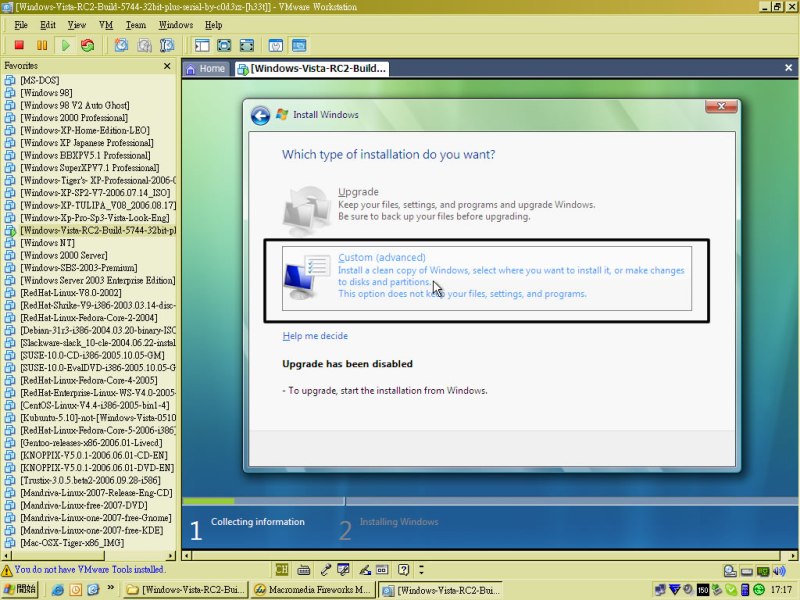The height and width of the screenshot is (600, 800).
Task: Click the CH language indicator on IME bar
Action: [x=282, y=569]
